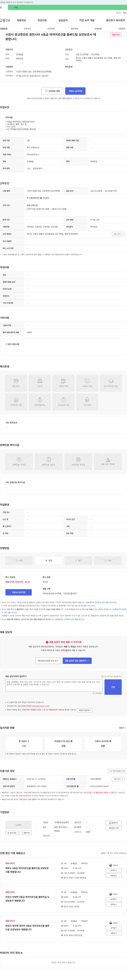Click 더보기 in 입사지원 현황
This screenshot has width=127, height=980.
point(122,728)
